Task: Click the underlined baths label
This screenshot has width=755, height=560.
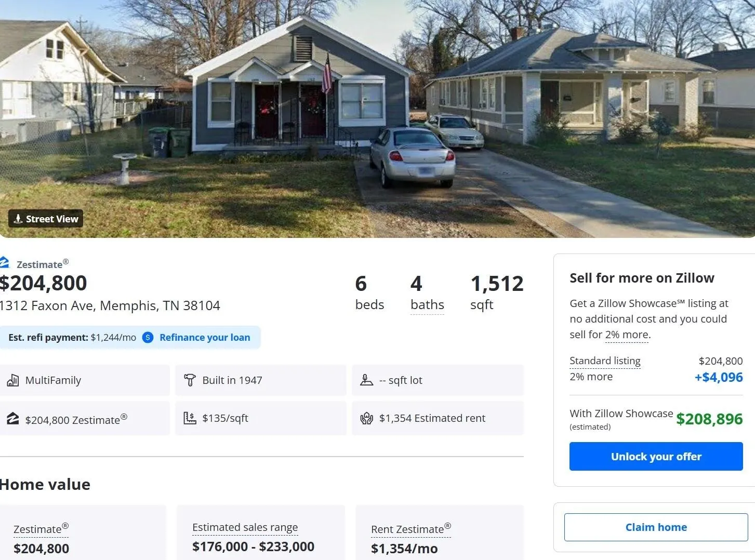Action: point(427,305)
